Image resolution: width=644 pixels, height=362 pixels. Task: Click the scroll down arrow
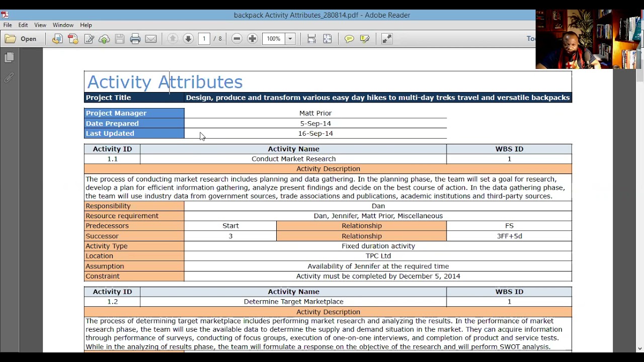(x=639, y=348)
